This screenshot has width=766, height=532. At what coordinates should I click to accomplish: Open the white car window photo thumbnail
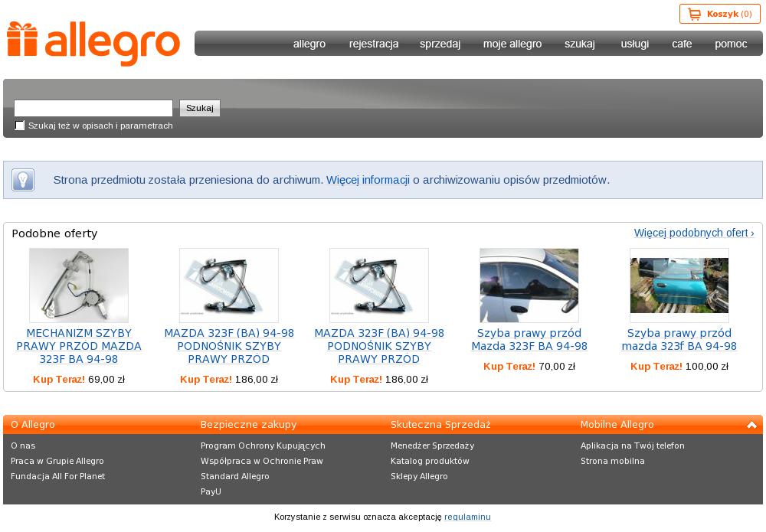[529, 285]
